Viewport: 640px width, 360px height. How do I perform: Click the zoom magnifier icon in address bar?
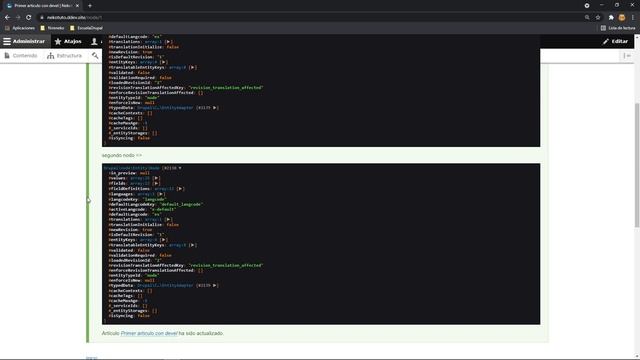point(587,18)
